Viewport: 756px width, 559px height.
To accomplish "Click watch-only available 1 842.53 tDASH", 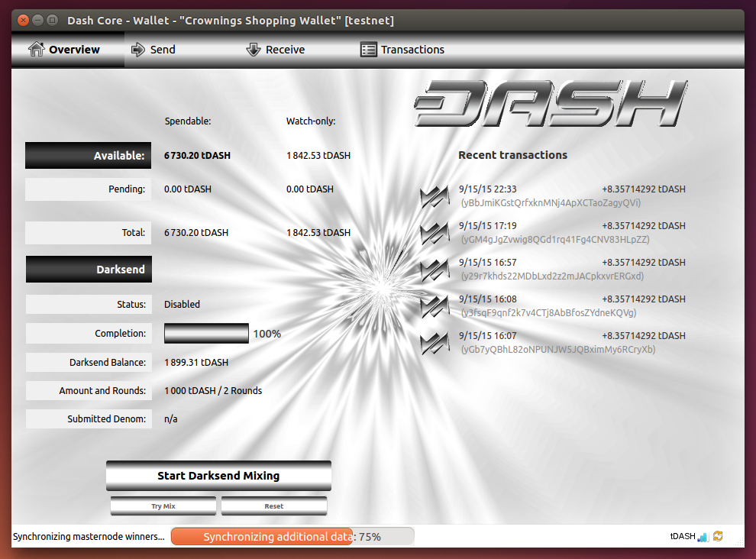I will [318, 155].
